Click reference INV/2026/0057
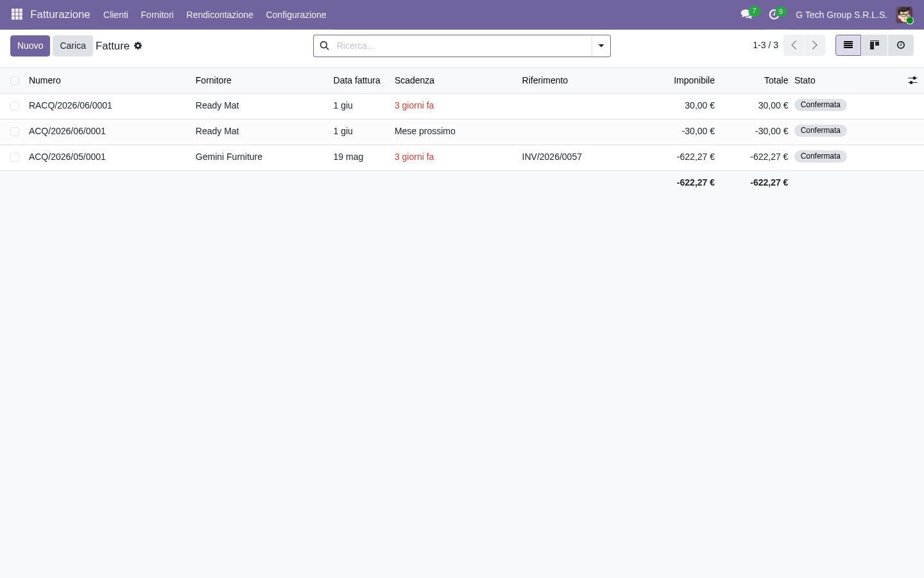924x578 pixels. coord(552,157)
